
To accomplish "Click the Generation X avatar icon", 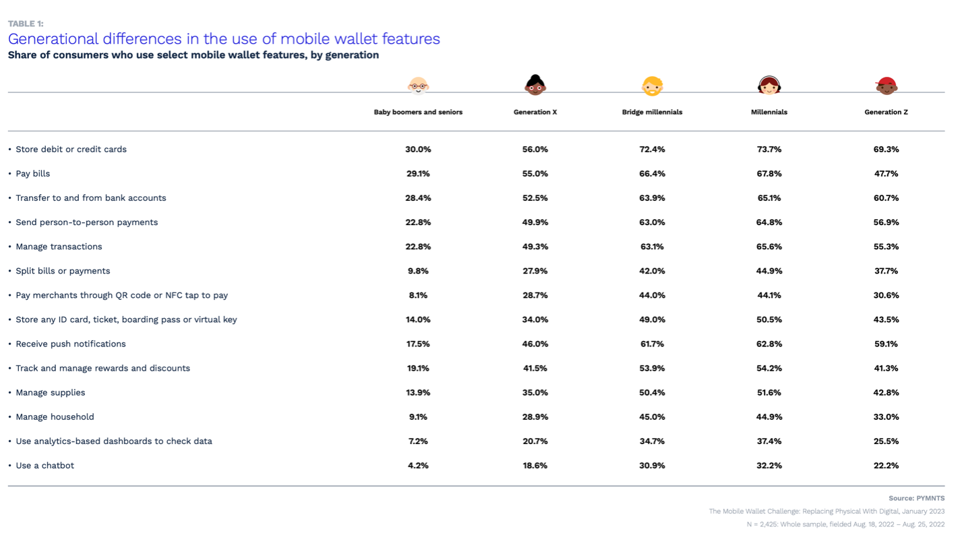I will click(535, 85).
